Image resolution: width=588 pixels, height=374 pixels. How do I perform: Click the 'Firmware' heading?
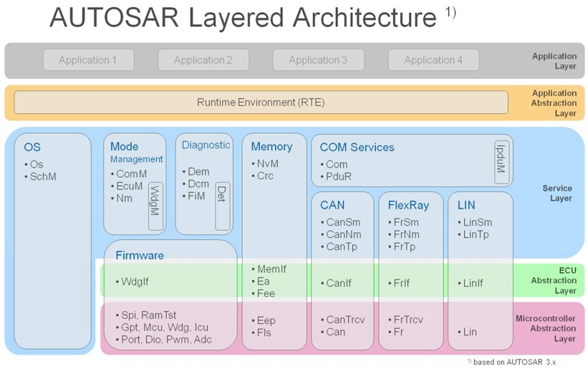[140, 256]
